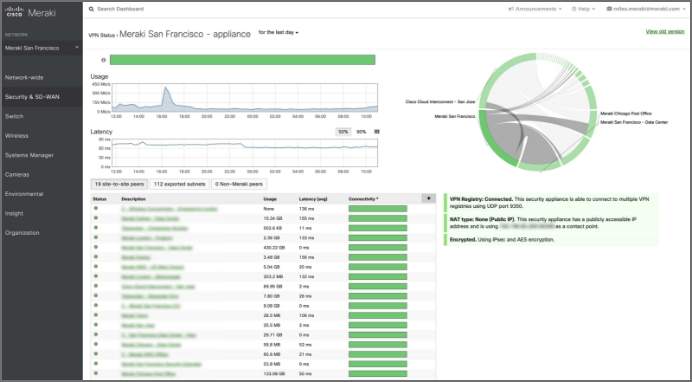Click the VPN Registry: Connected status message

[551, 202]
